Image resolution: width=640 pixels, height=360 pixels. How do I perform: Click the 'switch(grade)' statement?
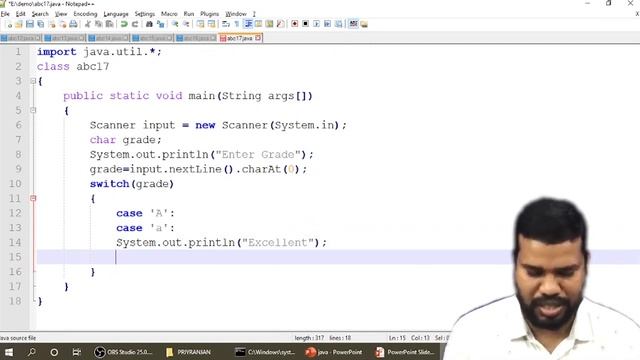click(x=132, y=184)
